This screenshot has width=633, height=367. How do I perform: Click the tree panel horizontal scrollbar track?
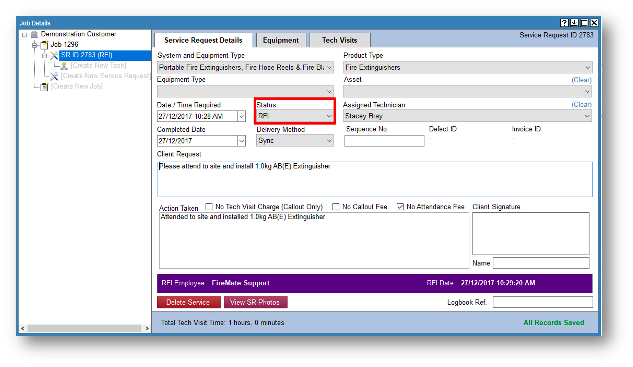pos(85,328)
